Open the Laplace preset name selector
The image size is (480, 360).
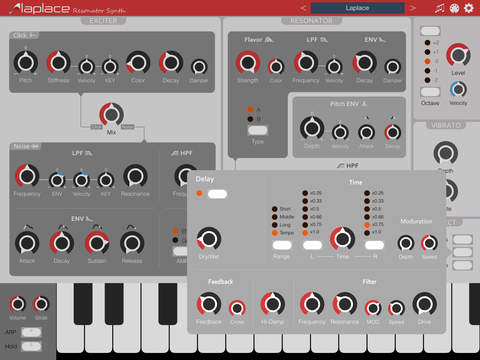(357, 8)
